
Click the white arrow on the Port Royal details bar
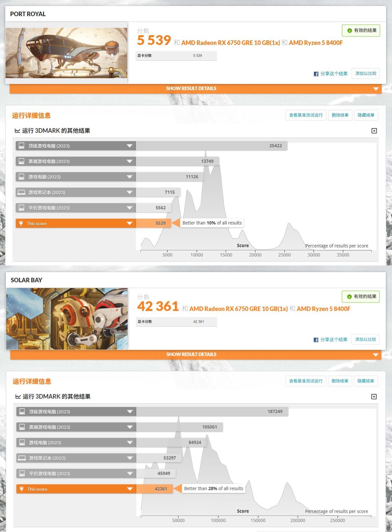[376, 89]
